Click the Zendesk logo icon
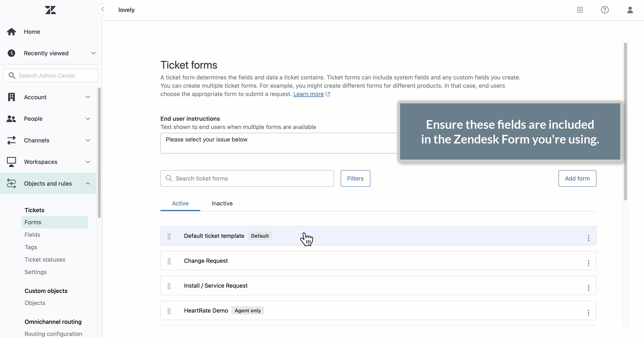644x338 pixels. pyautogui.click(x=51, y=10)
